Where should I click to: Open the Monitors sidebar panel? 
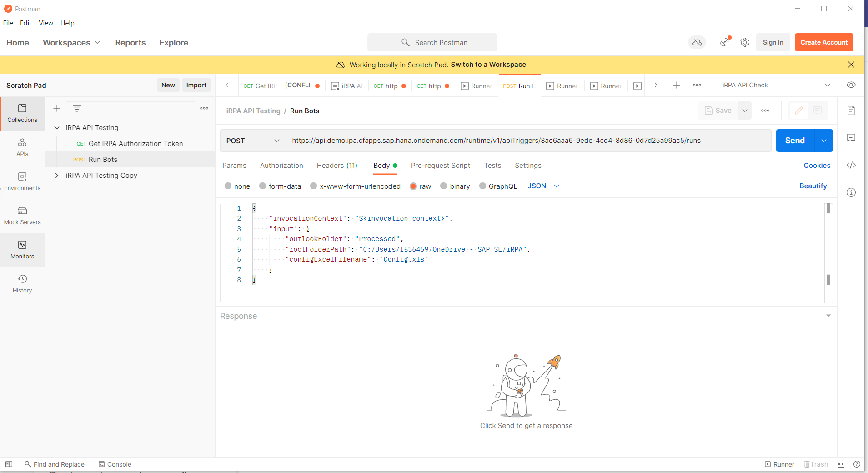click(x=22, y=250)
